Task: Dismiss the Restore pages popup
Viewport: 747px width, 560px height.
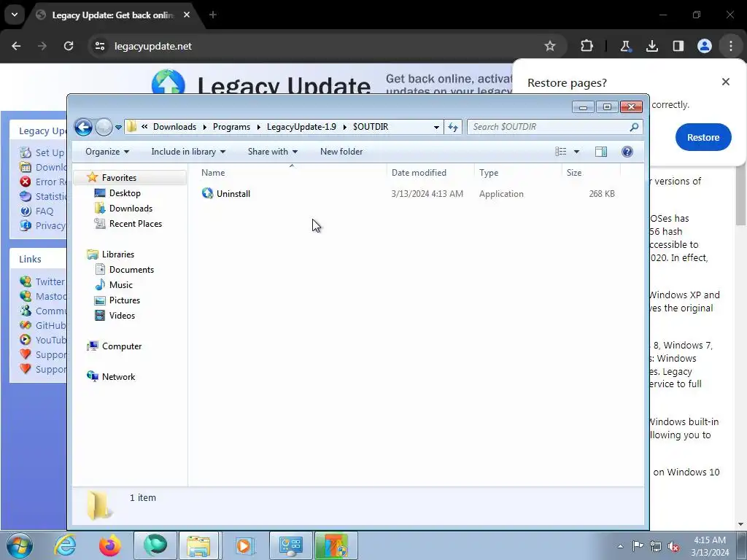Action: (726, 82)
